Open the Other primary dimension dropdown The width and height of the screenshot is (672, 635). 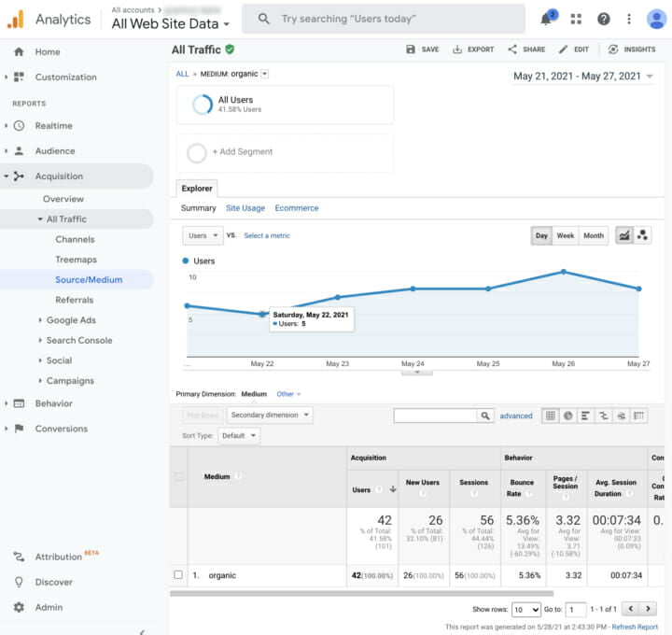(288, 394)
